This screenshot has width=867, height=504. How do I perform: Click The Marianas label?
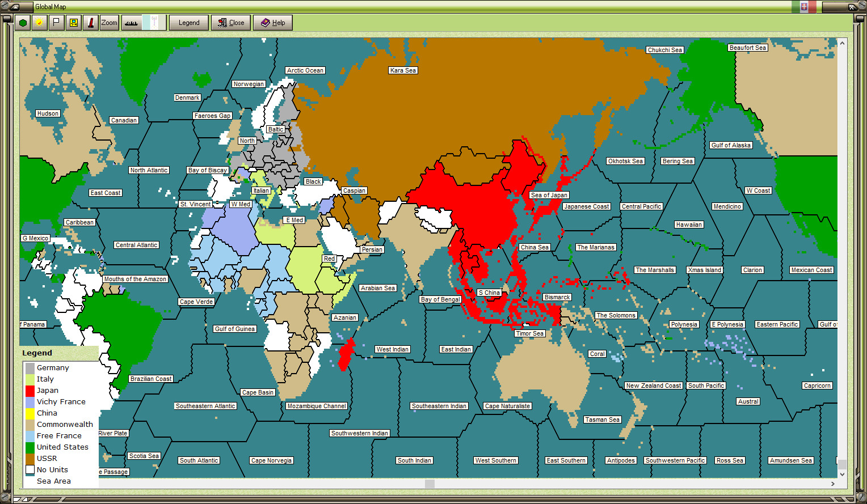click(596, 247)
